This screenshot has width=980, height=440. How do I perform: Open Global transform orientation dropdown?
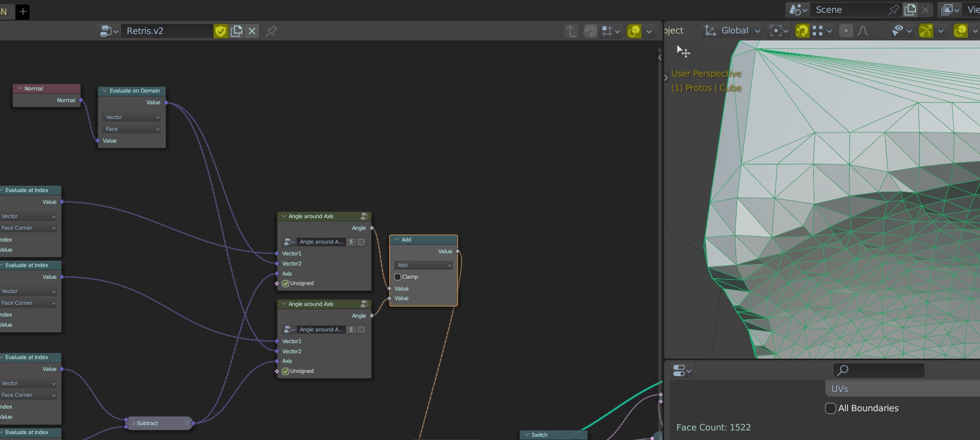tap(733, 31)
